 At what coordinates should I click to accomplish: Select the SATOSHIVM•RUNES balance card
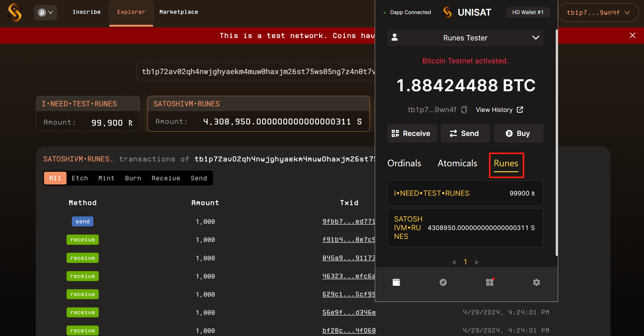pyautogui.click(x=259, y=114)
